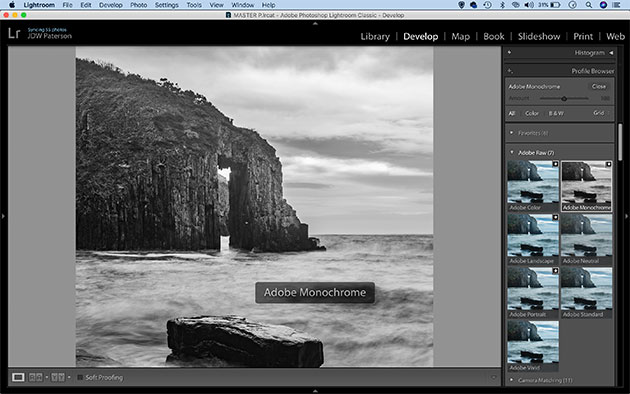
Task: Open the File menu
Action: [68, 5]
